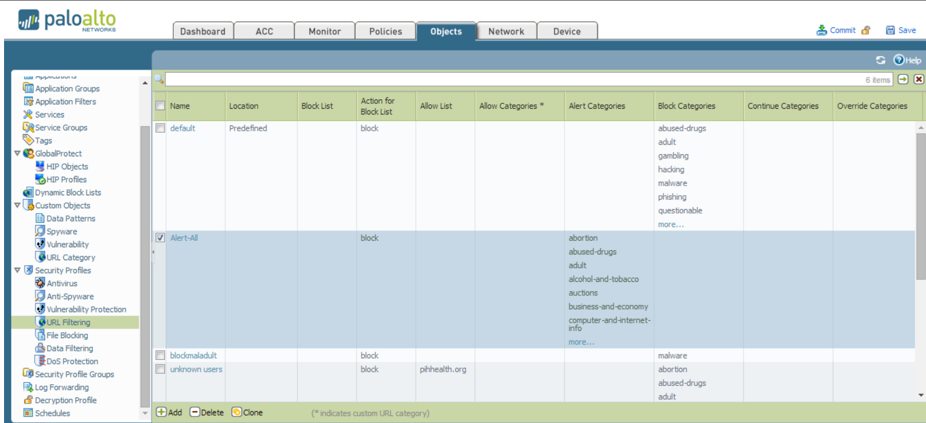Click the refresh icon beside Help
The image size is (926, 423).
tap(881, 60)
